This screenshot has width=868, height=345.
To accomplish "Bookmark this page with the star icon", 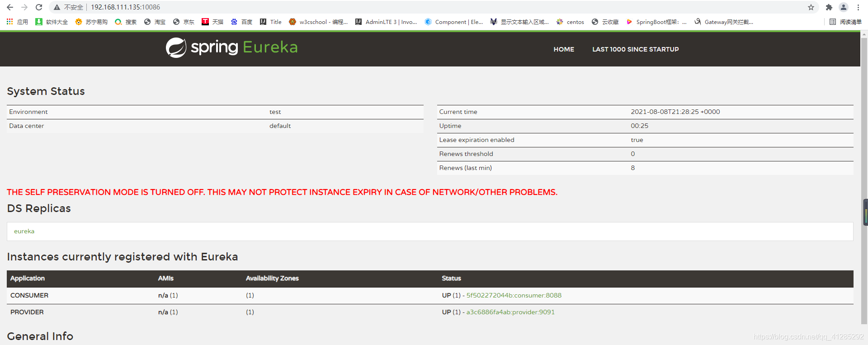I will click(x=811, y=7).
